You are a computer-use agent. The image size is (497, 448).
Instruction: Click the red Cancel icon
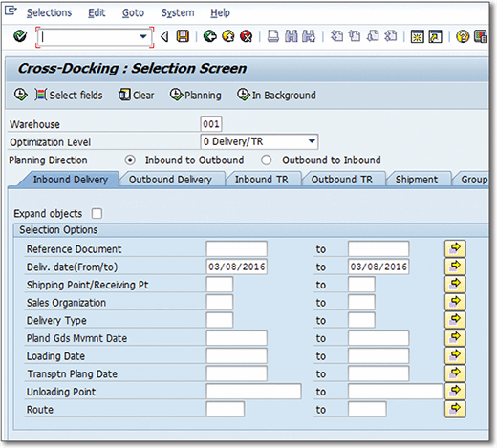point(247,36)
